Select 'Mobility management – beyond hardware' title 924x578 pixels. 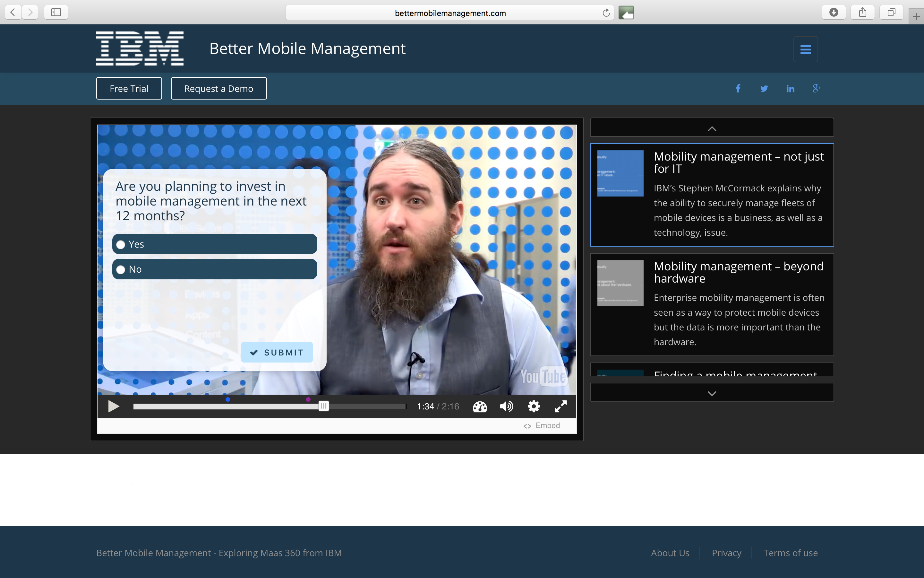click(x=739, y=272)
